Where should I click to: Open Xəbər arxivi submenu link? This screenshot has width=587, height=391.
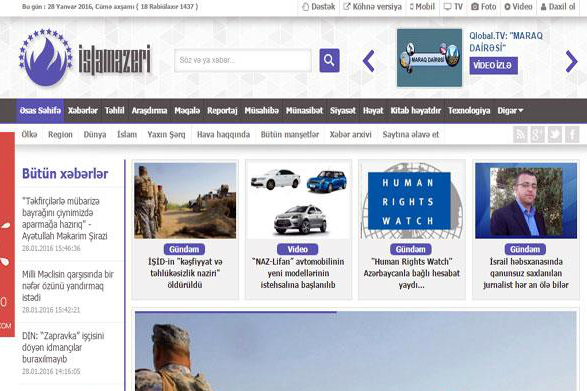tap(350, 134)
